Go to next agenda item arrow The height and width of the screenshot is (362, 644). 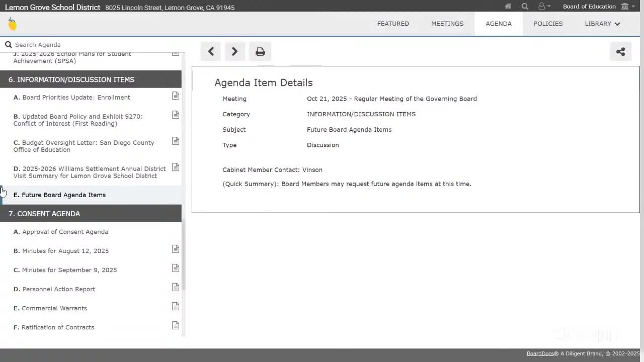point(234,52)
